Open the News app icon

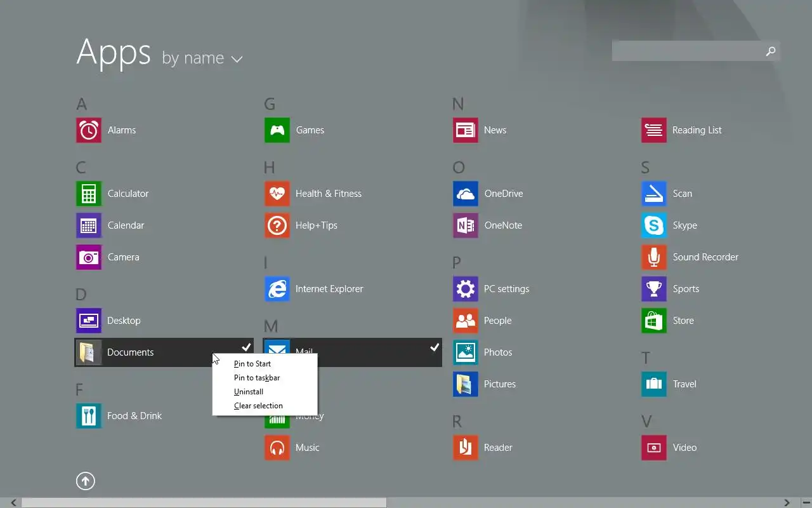(466, 130)
